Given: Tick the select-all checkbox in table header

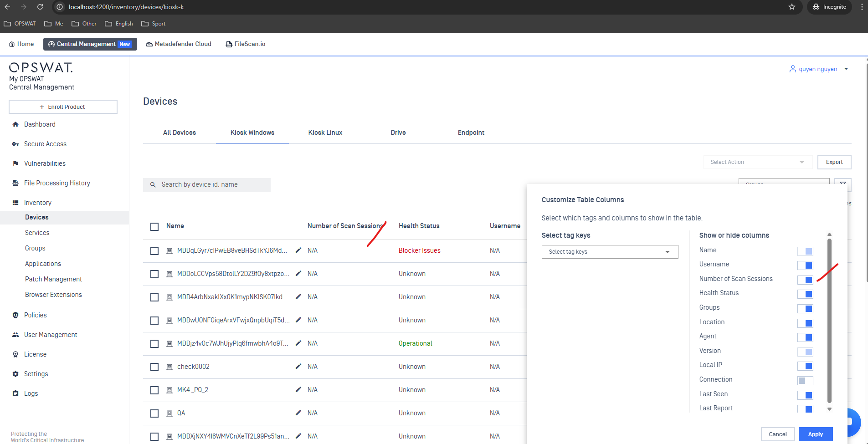Looking at the screenshot, I should (x=154, y=227).
